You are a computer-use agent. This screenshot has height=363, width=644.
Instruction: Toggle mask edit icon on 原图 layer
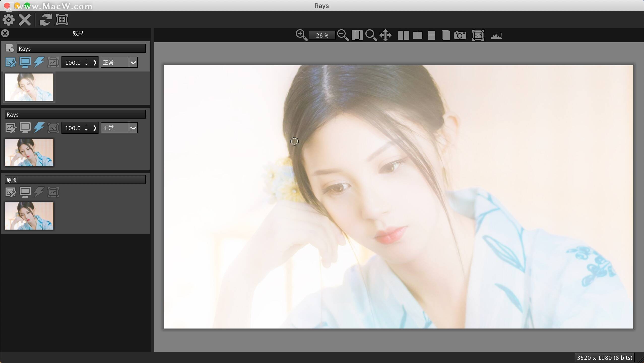[11, 192]
